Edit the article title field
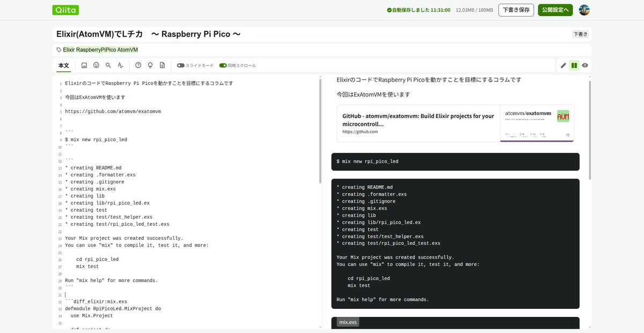 point(311,34)
